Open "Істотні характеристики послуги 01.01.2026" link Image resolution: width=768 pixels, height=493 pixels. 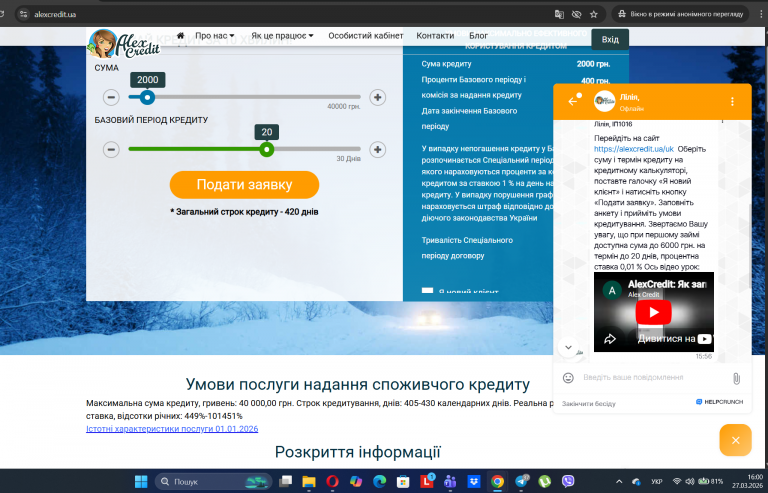172,428
